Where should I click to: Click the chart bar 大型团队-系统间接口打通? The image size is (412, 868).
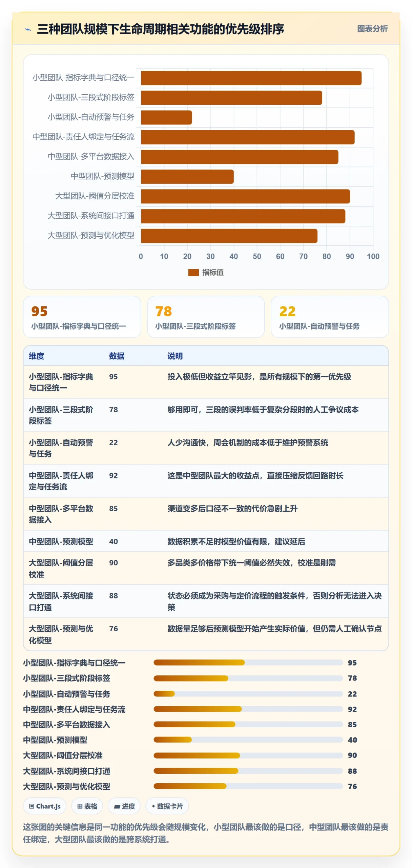coord(243,216)
